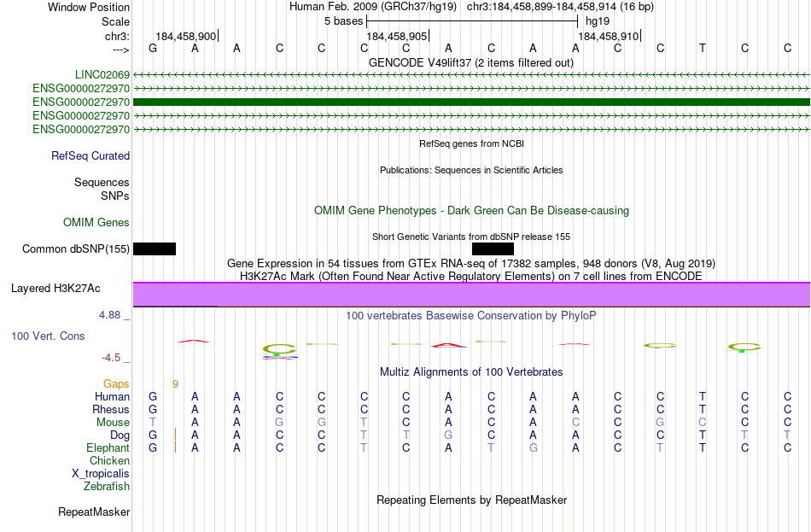Screen dimensions: 811x532
Task: Click the Scale label on left
Action: pyautogui.click(x=116, y=21)
